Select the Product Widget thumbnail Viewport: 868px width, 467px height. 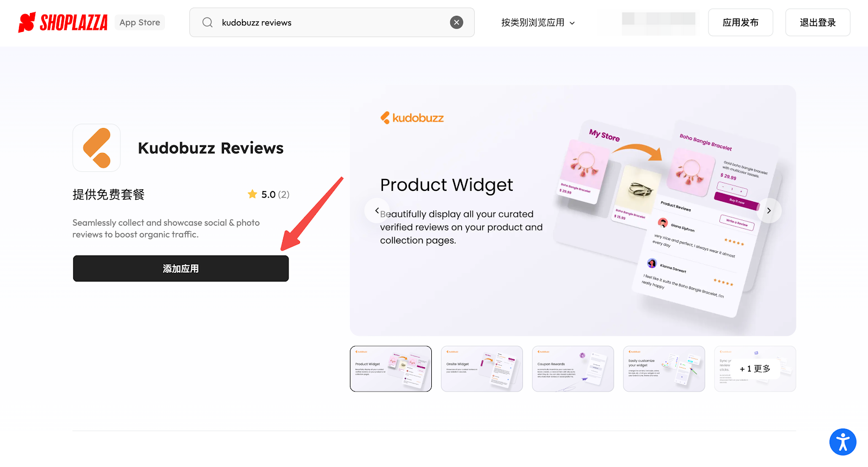point(391,369)
